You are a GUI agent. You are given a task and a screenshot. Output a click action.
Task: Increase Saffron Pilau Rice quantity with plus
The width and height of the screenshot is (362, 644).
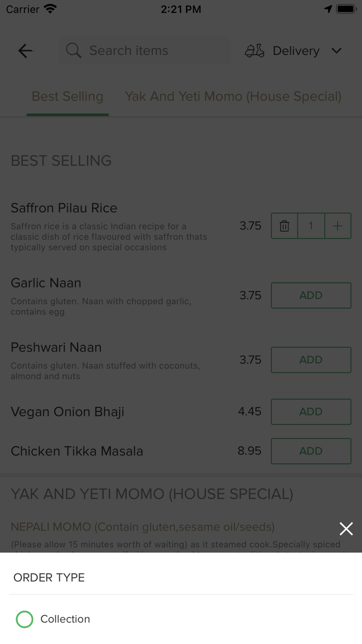pos(338,226)
